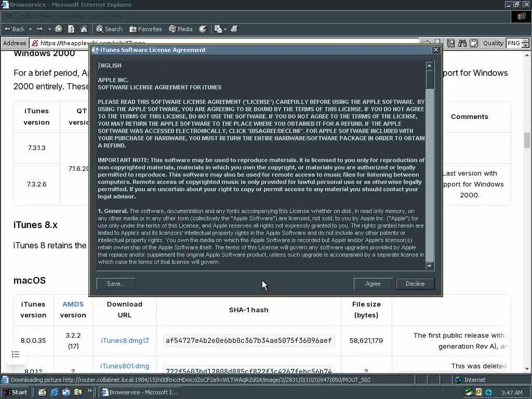The image size is (532, 399).
Task: Click the page icon in the Address bar
Action: (x=34, y=43)
